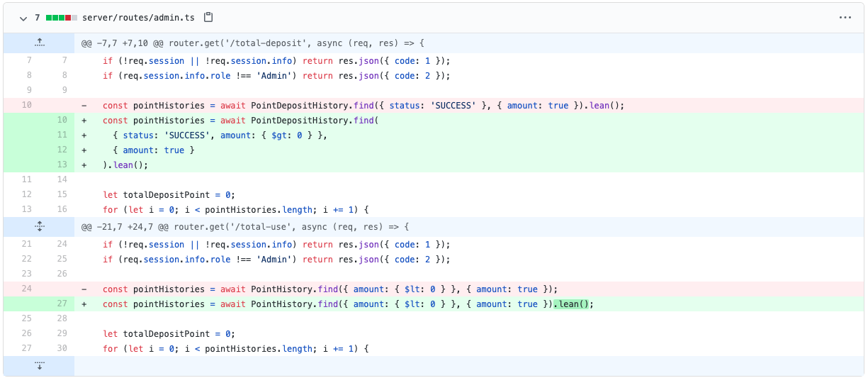Screen dimensions: 868x378
Task: Expand hidden lines below the diff
Action: [x=39, y=365]
